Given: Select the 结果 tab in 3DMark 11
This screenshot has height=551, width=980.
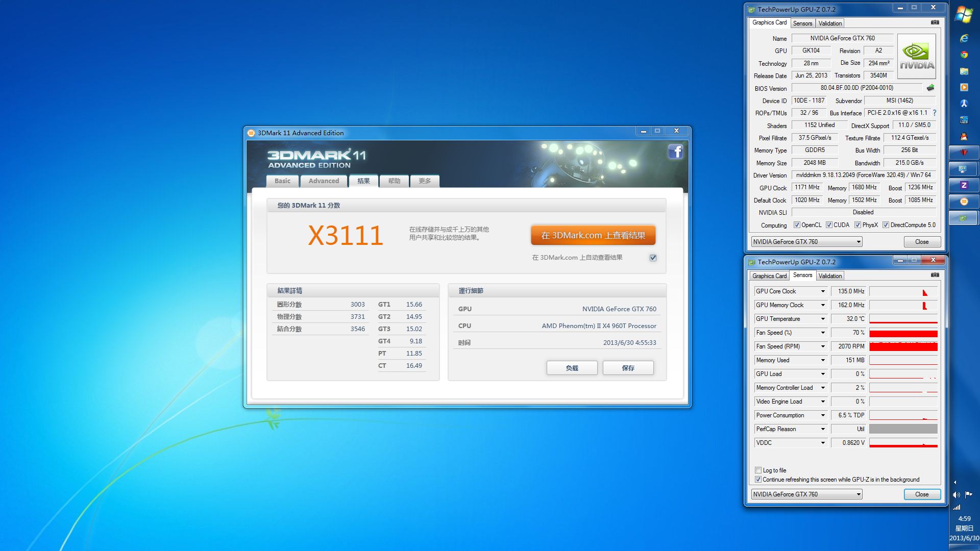Looking at the screenshot, I should (x=363, y=181).
